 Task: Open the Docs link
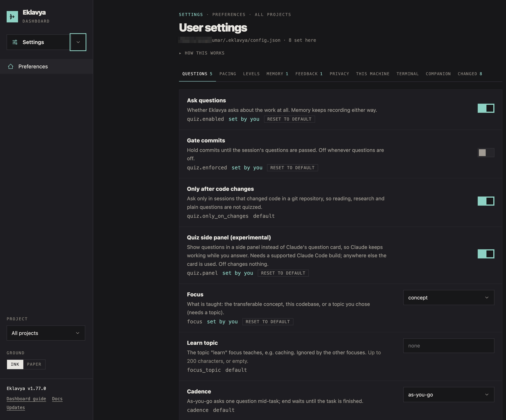[x=57, y=399]
